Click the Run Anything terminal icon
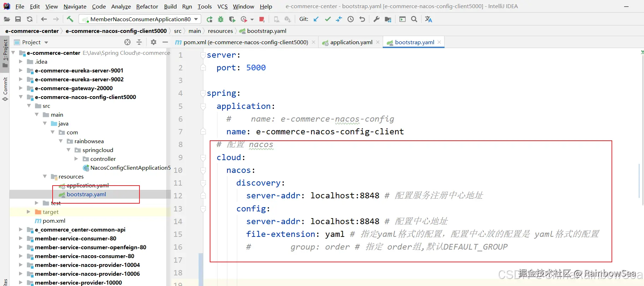644x286 pixels. click(x=402, y=19)
